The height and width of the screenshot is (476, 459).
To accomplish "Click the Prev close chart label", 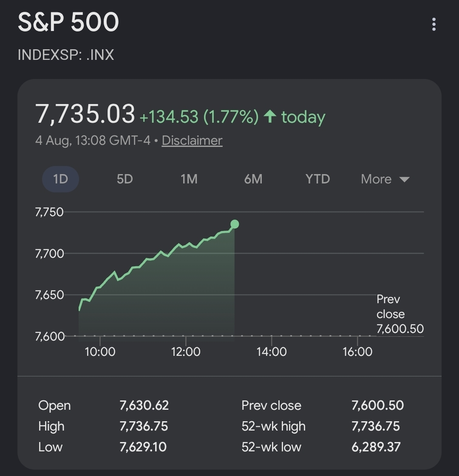I will [x=400, y=314].
